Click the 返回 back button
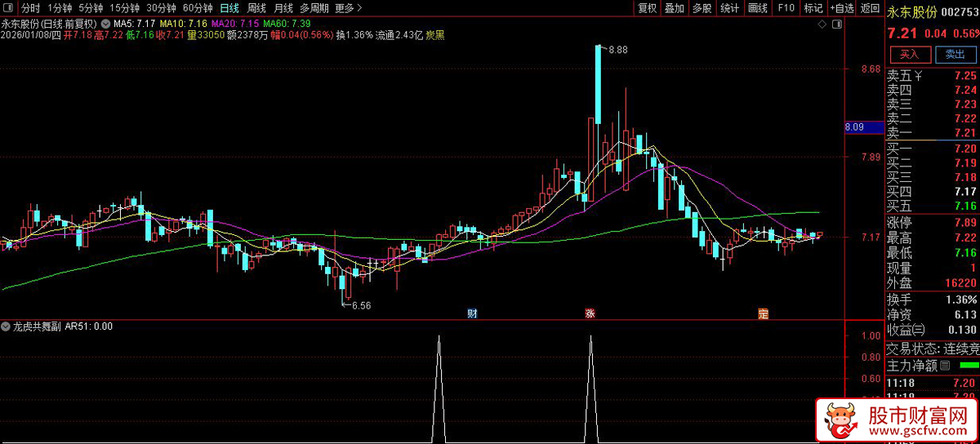980x444 pixels. (870, 8)
